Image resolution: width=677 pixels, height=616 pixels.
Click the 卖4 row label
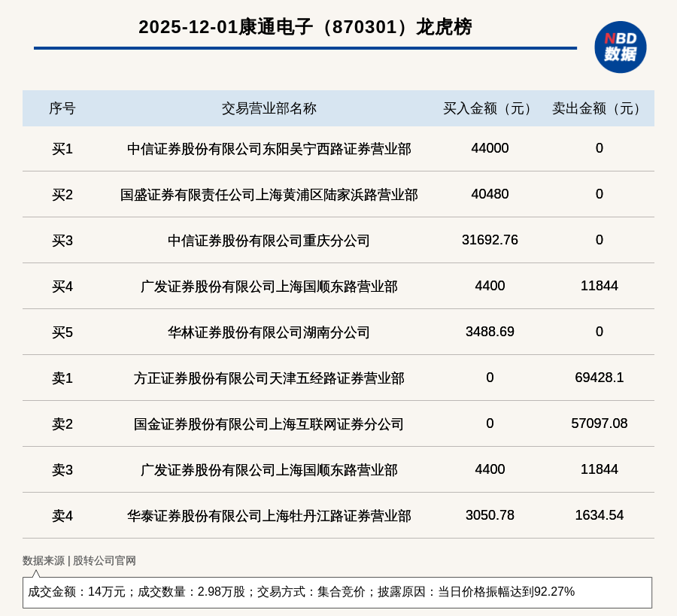pyautogui.click(x=62, y=516)
